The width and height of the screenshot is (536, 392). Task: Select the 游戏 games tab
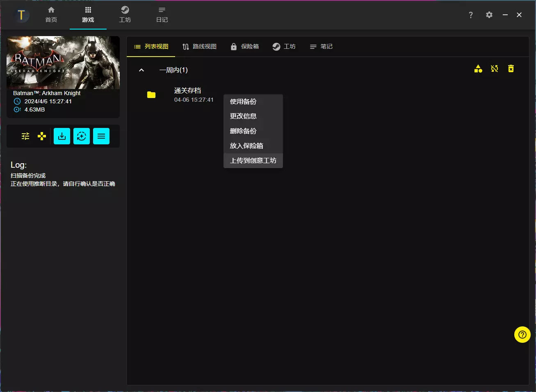pos(88,15)
